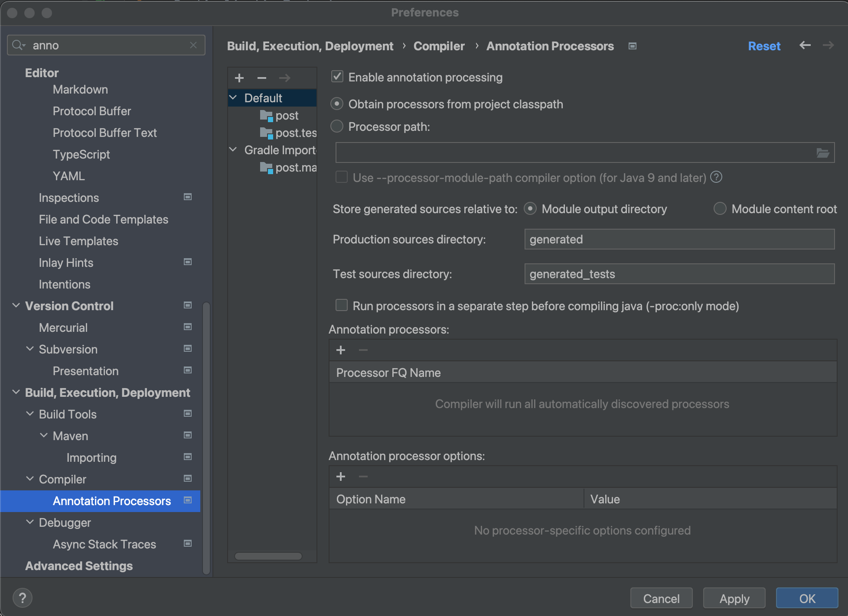Open Inspections settings in sidebar
Image resolution: width=848 pixels, height=616 pixels.
tap(69, 198)
